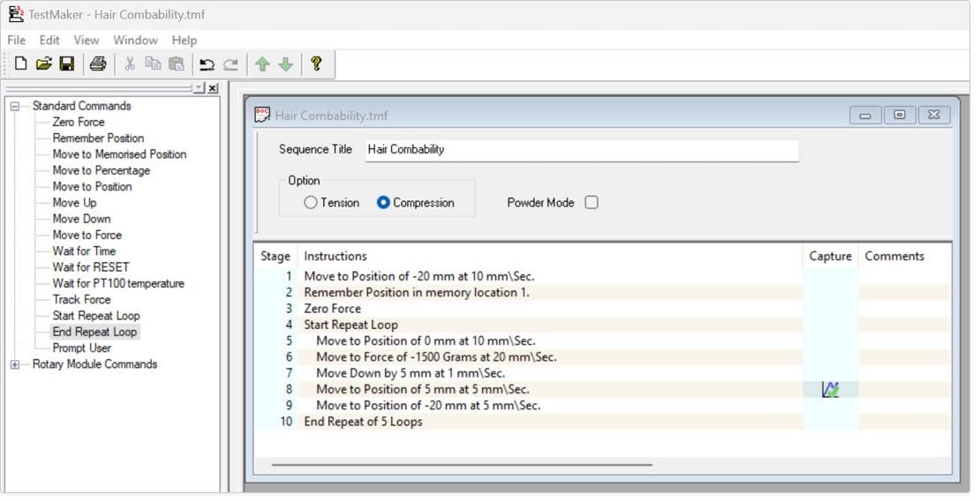Move the stage up with the green arrow
Screen dimensions: 980x501
coord(262,64)
